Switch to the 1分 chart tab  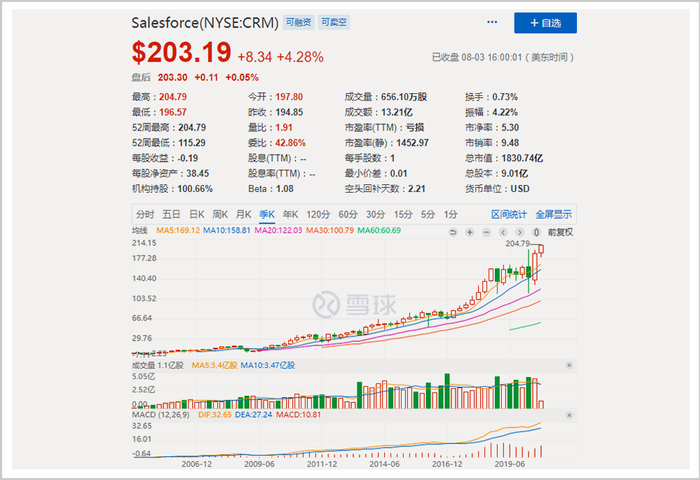pyautogui.click(x=450, y=215)
